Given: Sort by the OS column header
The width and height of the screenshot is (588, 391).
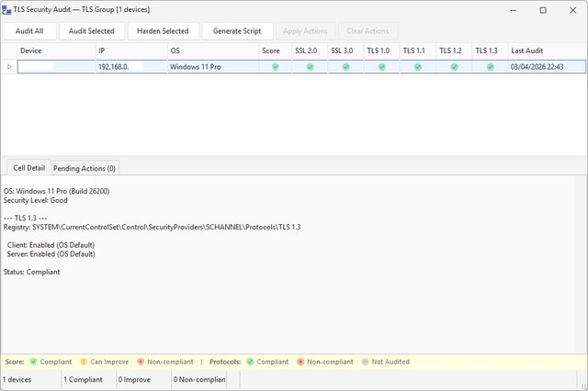Looking at the screenshot, I should coord(213,50).
